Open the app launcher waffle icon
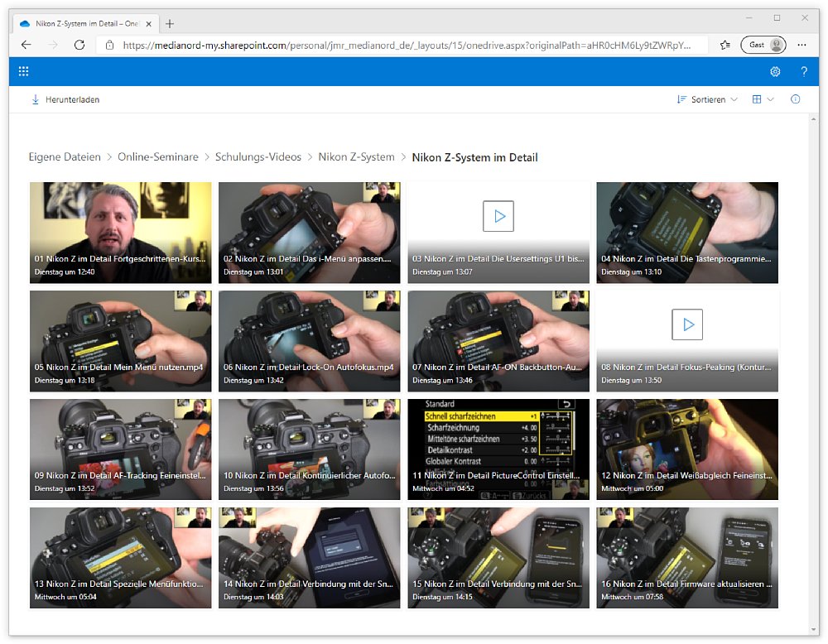Viewport: 828px width, 644px height. 24,71
